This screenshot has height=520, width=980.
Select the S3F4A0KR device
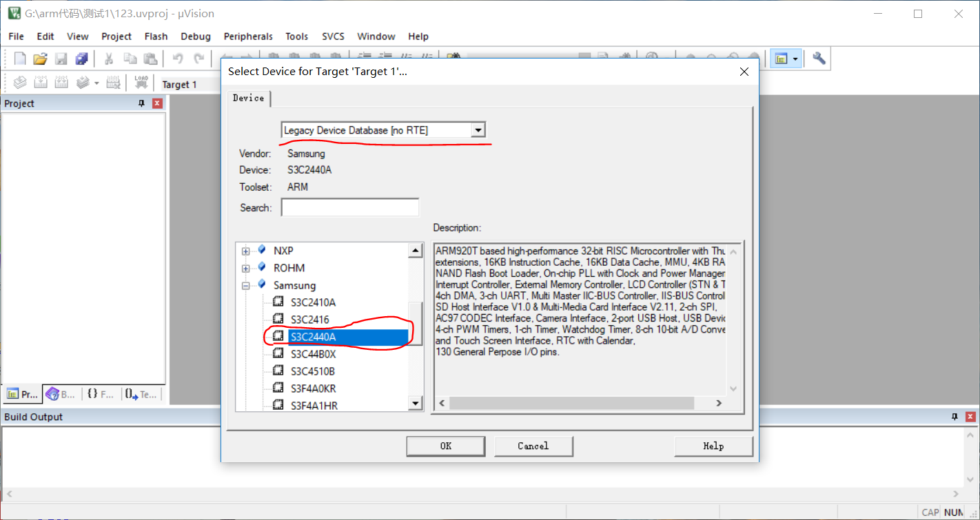[314, 388]
